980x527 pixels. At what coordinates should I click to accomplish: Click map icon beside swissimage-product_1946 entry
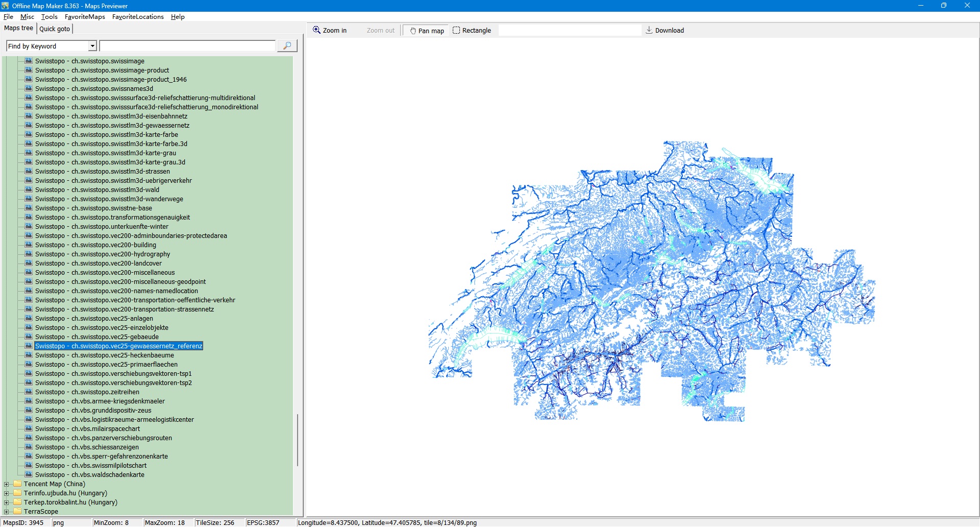[29, 79]
